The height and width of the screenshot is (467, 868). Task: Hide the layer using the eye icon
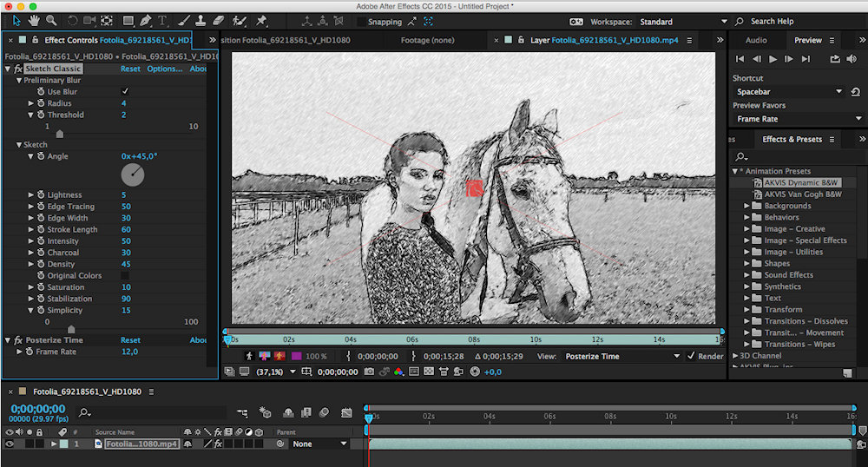pyautogui.click(x=10, y=444)
